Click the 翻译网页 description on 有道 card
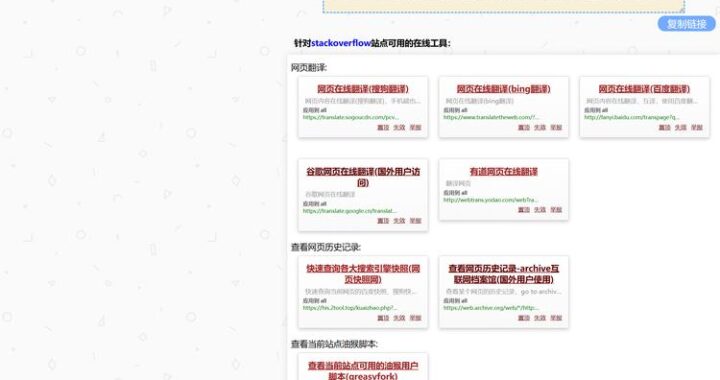 click(458, 184)
